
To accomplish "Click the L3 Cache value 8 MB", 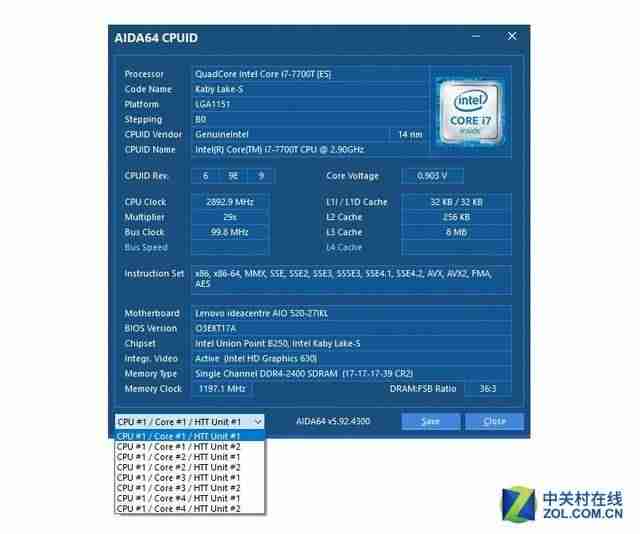I will pyautogui.click(x=456, y=232).
